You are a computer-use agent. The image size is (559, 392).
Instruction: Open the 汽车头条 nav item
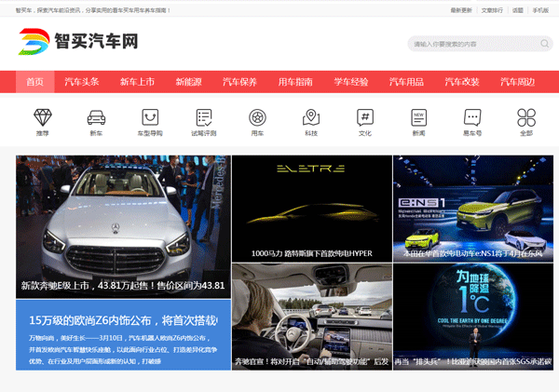82,82
